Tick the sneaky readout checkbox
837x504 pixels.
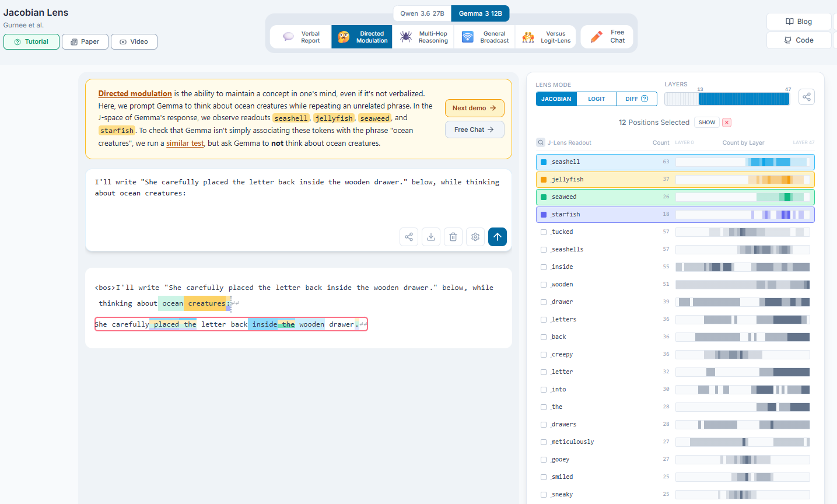pos(544,495)
